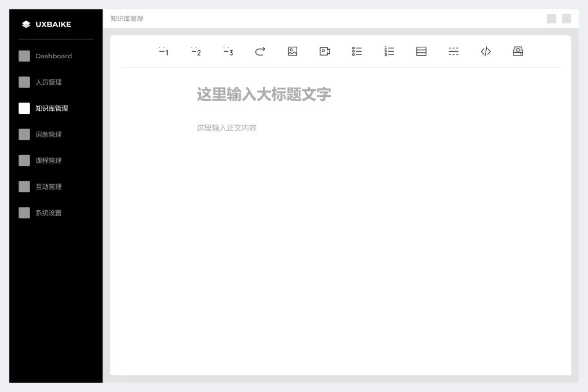Select the Heading 3 toolbar icon

click(228, 51)
